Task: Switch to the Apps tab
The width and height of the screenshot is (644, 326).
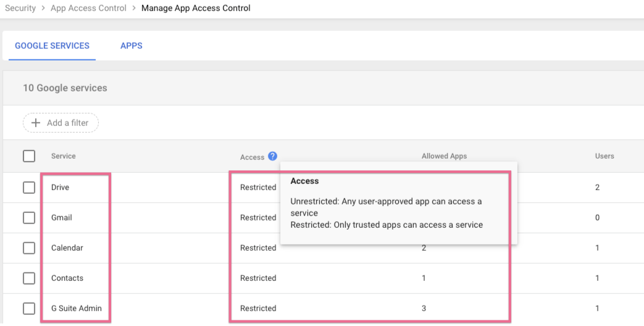Action: click(132, 46)
